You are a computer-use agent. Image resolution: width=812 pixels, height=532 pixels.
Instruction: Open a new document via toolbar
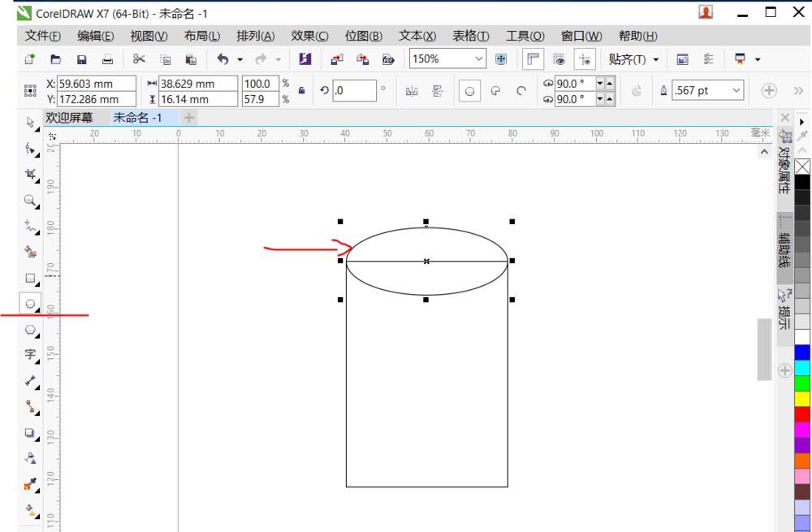click(x=28, y=58)
